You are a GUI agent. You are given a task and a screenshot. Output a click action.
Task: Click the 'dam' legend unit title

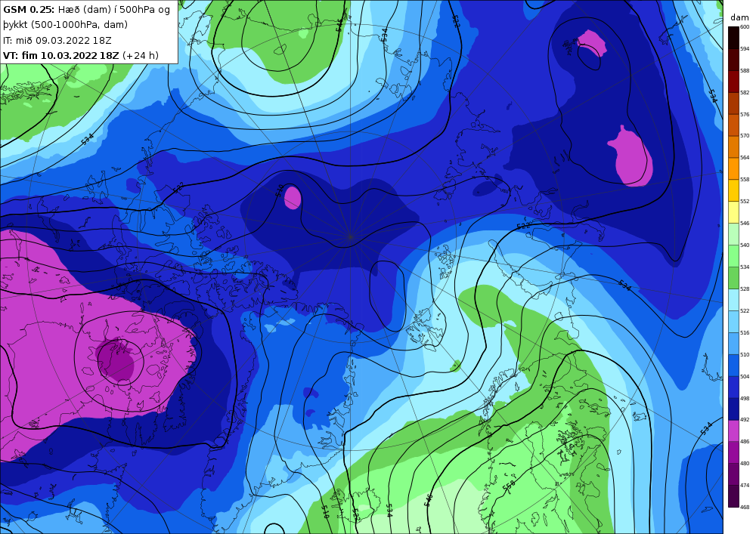click(739, 17)
